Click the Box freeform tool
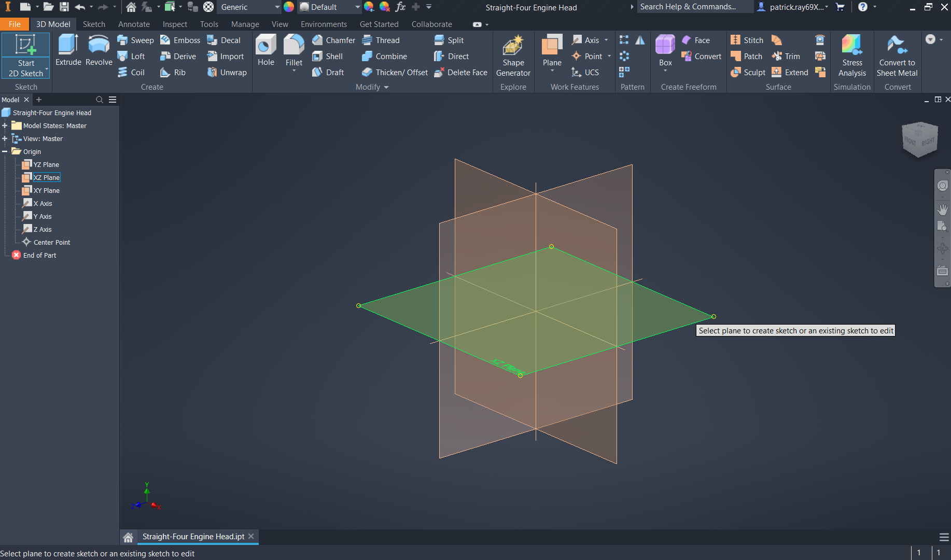951x560 pixels. [665, 46]
